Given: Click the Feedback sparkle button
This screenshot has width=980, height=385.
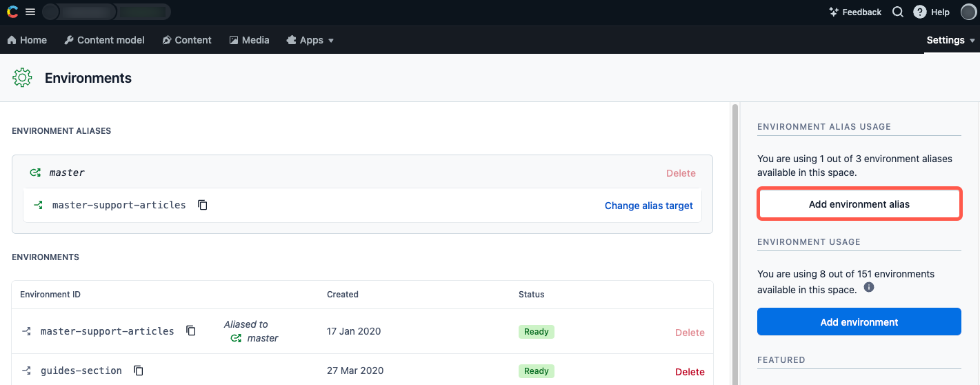Looking at the screenshot, I should tap(855, 12).
